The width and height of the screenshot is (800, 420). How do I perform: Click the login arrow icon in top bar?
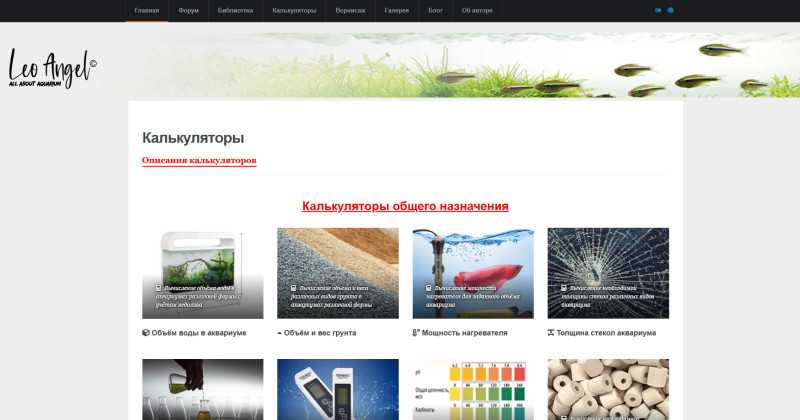[x=658, y=10]
